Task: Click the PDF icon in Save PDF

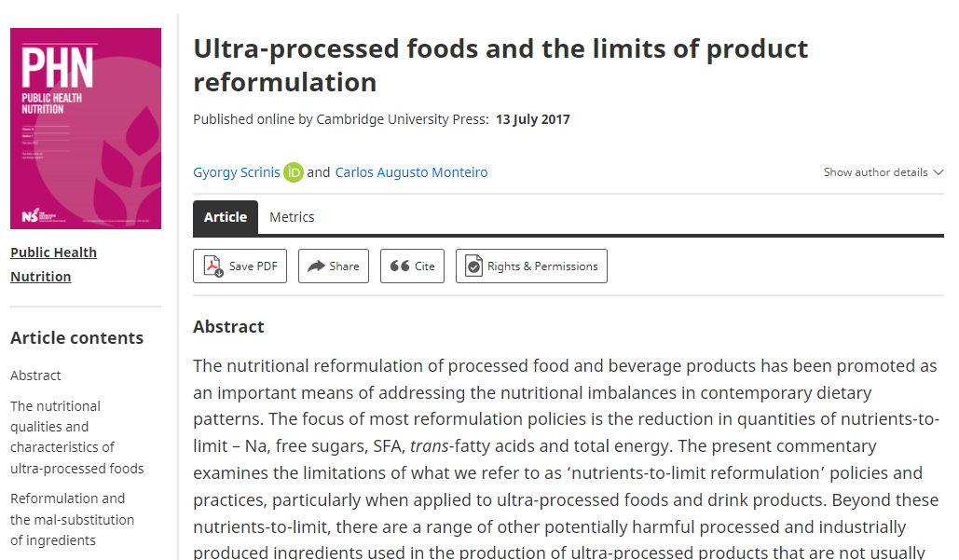Action: 213,266
